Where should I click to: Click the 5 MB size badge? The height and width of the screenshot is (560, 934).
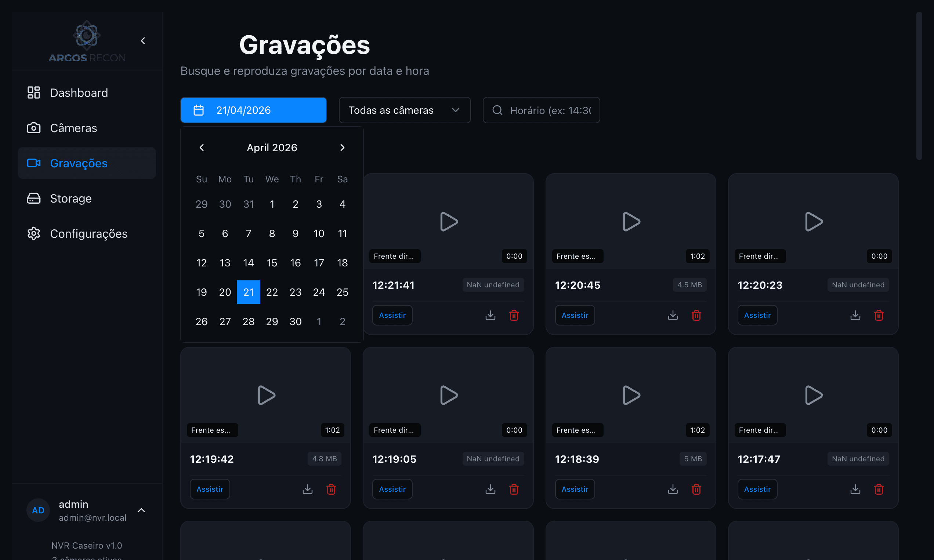click(x=693, y=459)
